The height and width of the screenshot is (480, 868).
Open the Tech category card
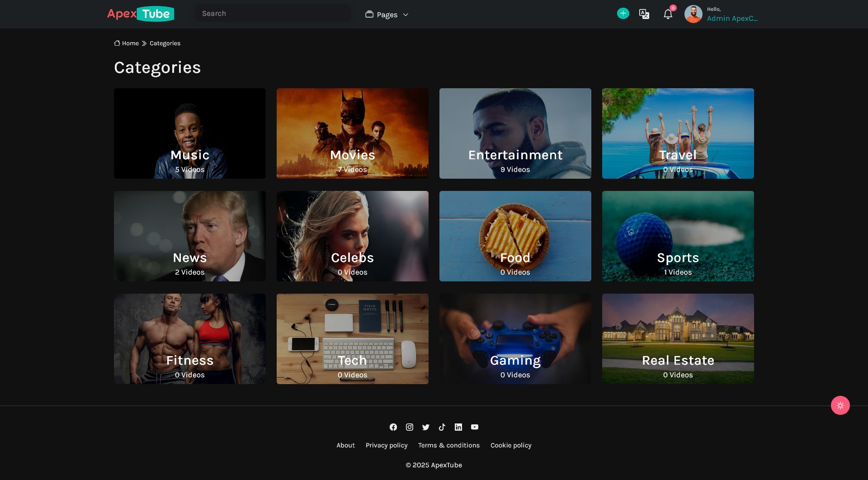[x=353, y=339]
